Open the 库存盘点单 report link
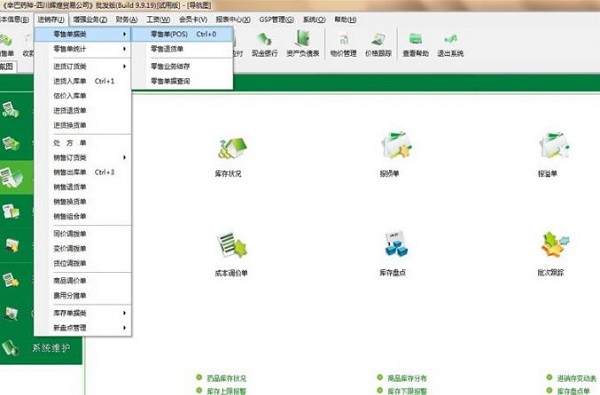 tap(573, 391)
